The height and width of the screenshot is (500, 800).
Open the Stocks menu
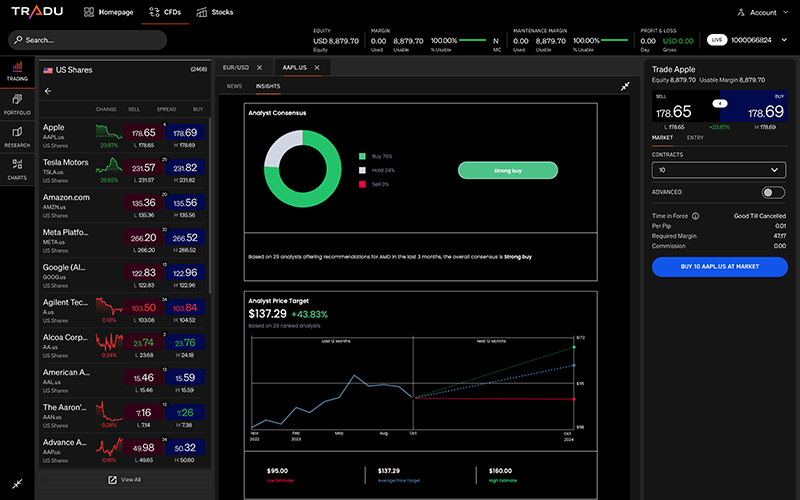click(215, 12)
